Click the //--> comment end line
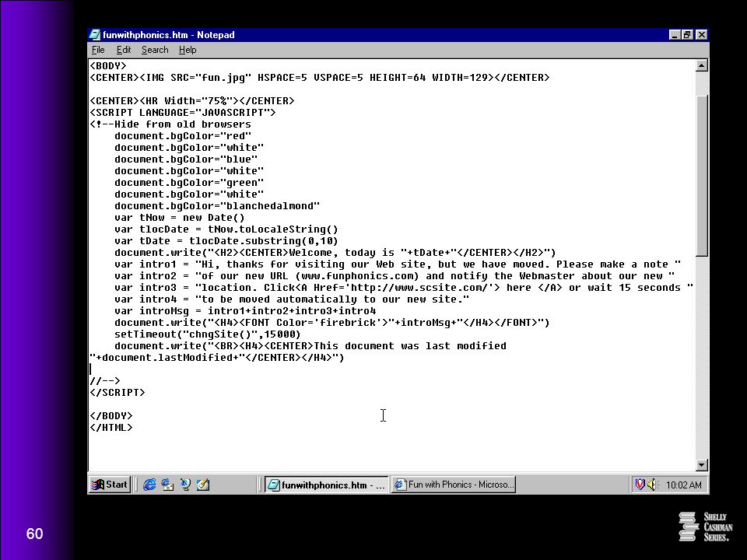747x560 pixels. pyautogui.click(x=105, y=381)
